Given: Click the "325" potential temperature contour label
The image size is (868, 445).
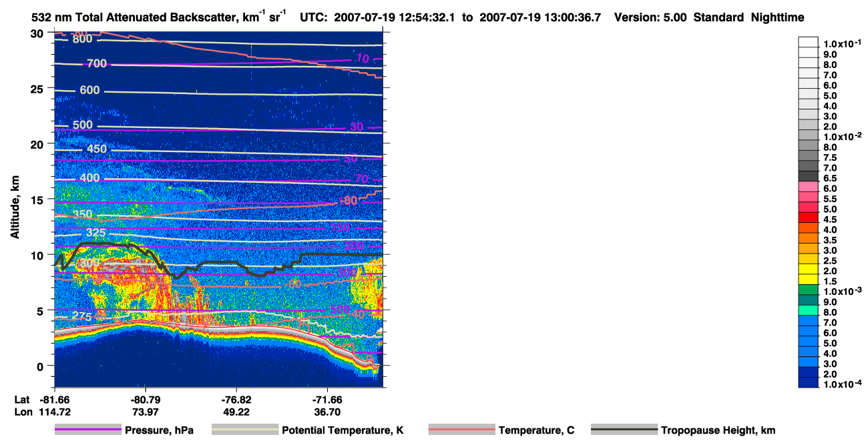Looking at the screenshot, I should [x=96, y=234].
